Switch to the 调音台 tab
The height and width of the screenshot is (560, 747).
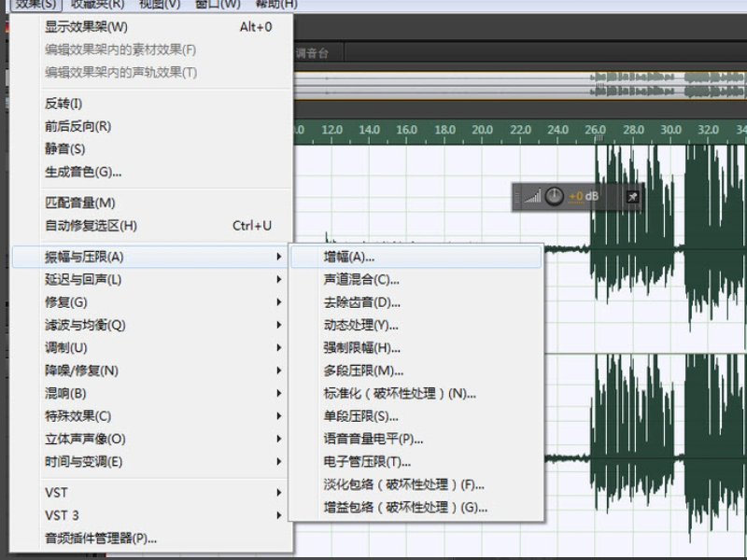(x=310, y=54)
